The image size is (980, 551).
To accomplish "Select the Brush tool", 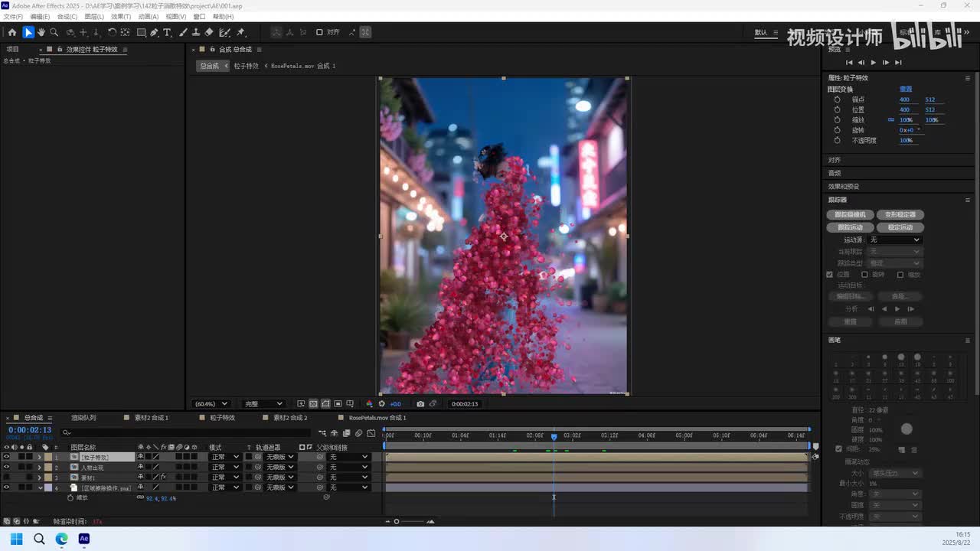I will point(182,32).
